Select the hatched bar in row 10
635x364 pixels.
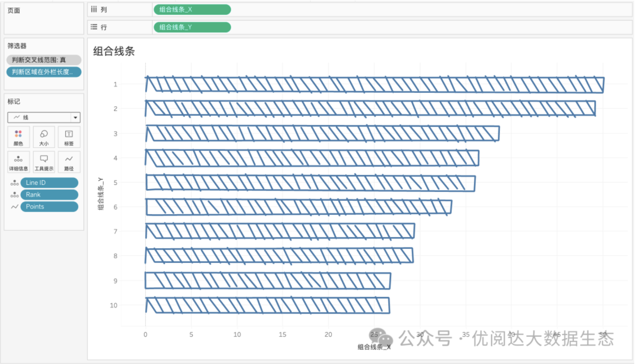(267, 305)
